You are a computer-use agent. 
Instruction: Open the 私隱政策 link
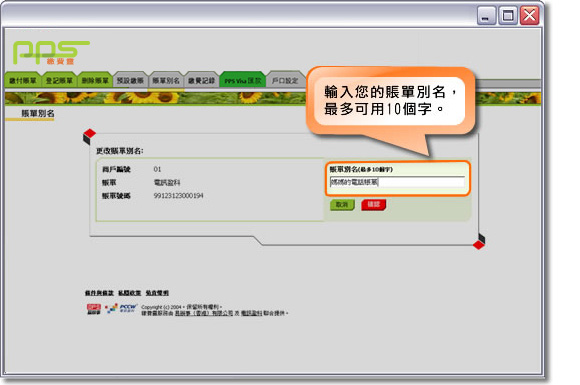(129, 293)
